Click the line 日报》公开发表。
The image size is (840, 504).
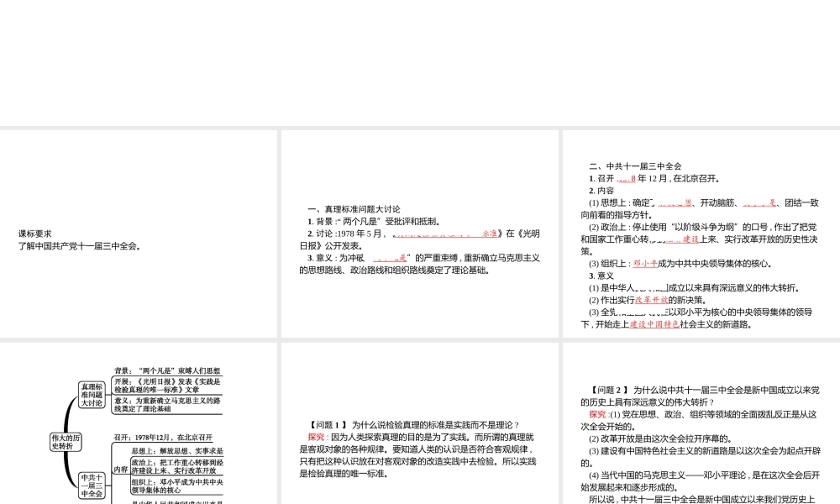tap(330, 246)
